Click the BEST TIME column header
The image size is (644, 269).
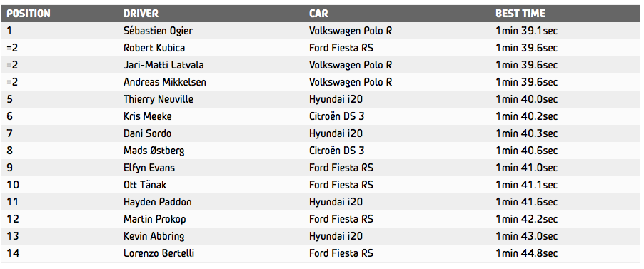[x=520, y=14]
